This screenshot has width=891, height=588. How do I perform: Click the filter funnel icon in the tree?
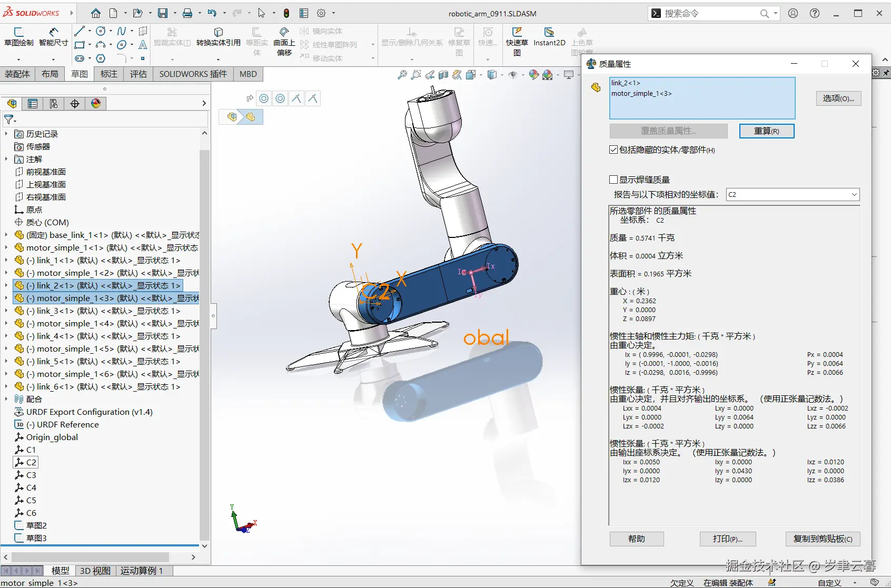[9, 120]
